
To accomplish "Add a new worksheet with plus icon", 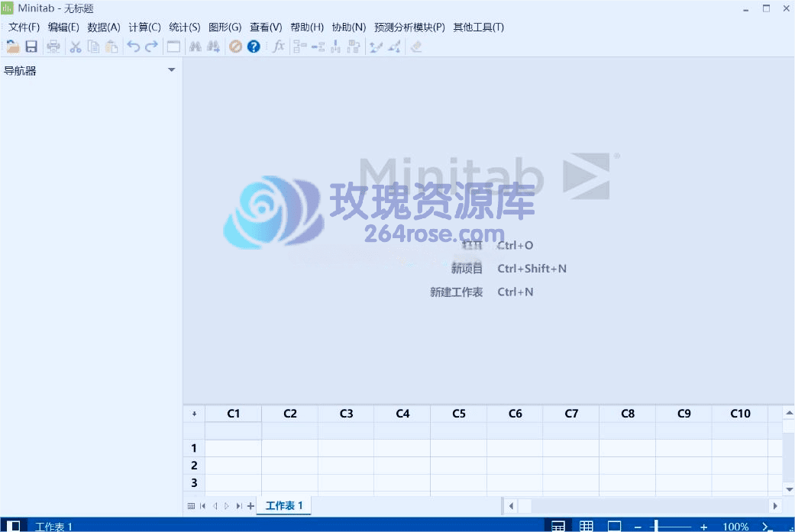I will pos(250,505).
